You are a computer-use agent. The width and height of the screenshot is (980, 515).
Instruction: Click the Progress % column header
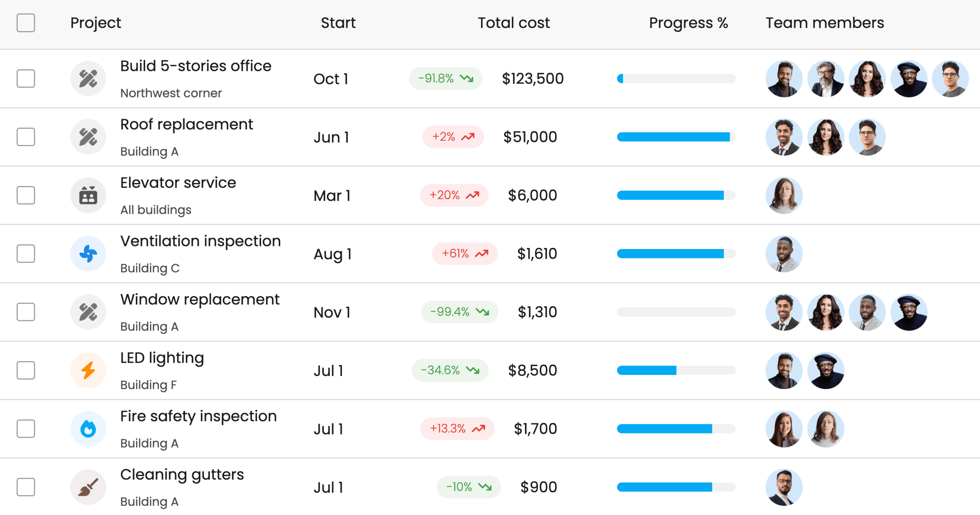[688, 23]
